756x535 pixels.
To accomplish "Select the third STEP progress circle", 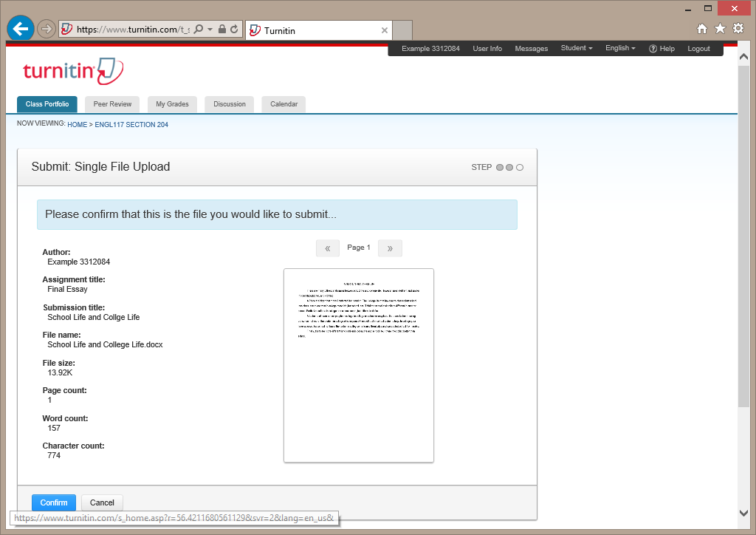I will [x=520, y=167].
